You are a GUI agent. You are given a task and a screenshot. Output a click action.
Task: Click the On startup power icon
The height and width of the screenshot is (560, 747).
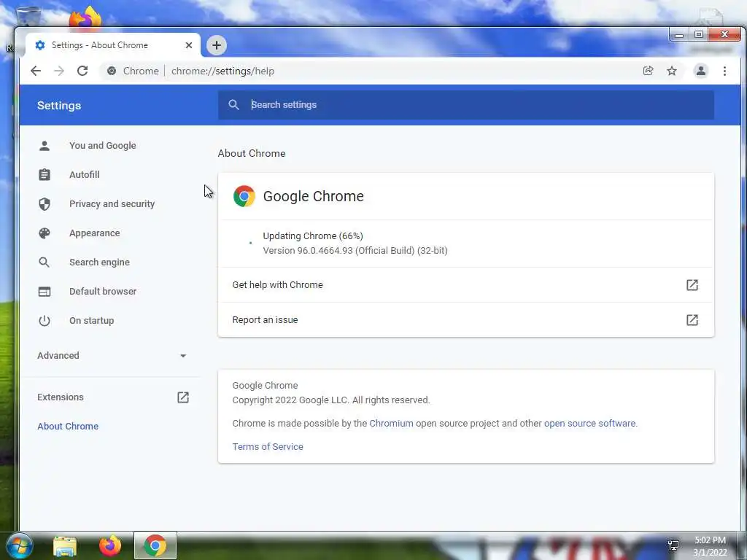(44, 321)
